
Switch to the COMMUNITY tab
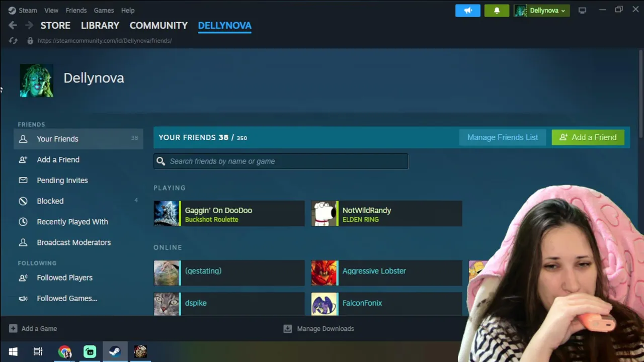pyautogui.click(x=158, y=25)
